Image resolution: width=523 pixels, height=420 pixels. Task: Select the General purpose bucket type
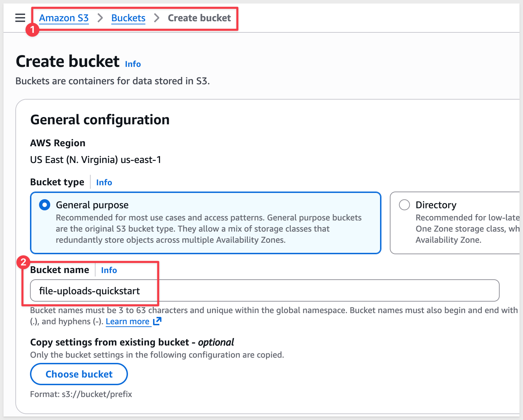click(45, 205)
